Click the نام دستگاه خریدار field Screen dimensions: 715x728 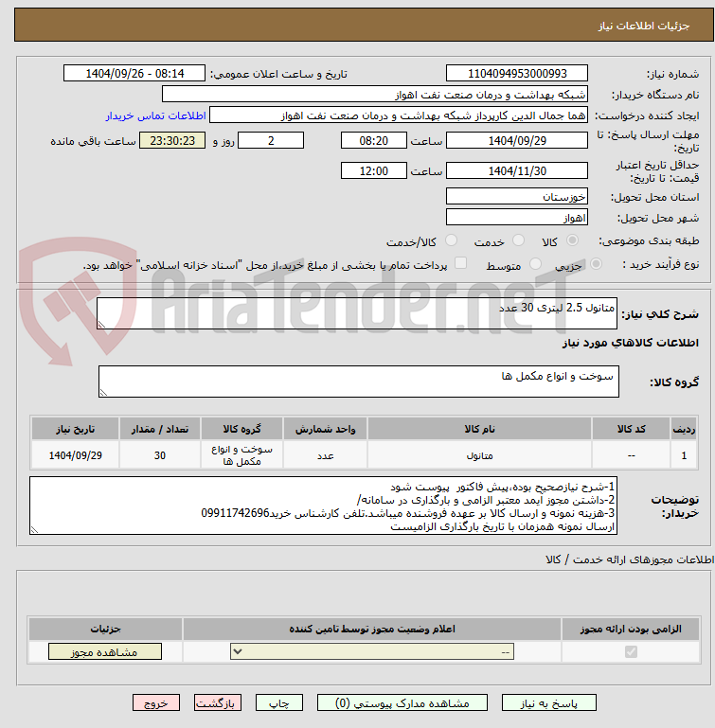point(374,95)
